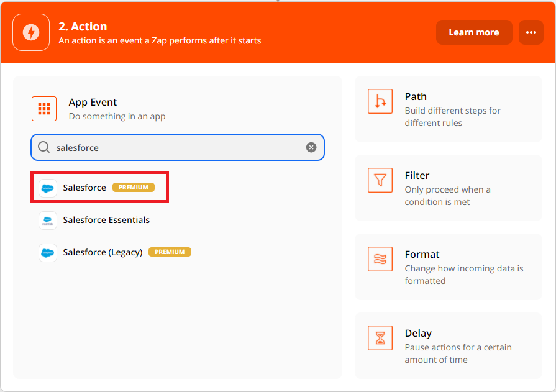
Task: Click 'Only proceed when a condition is met'
Action: (x=447, y=196)
